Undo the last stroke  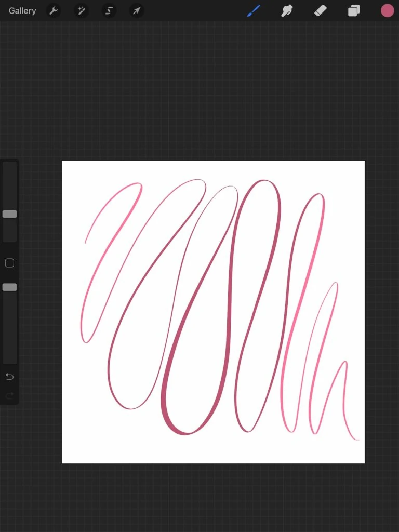tap(9, 377)
